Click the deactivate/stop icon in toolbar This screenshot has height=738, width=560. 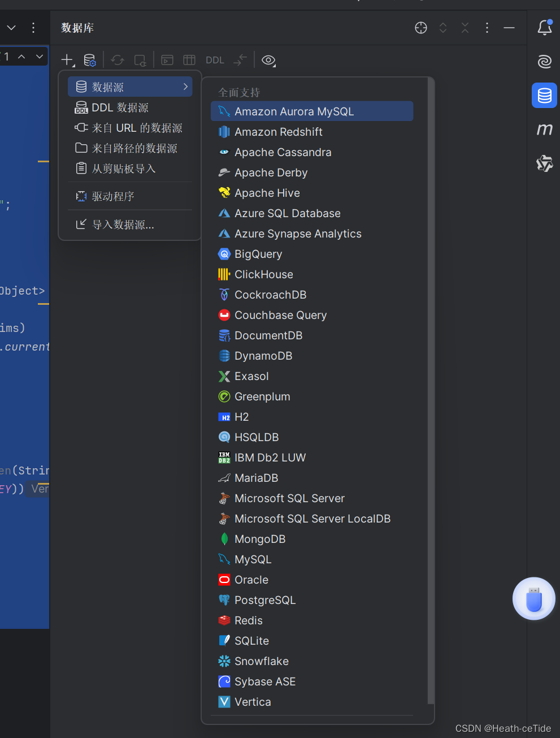(x=140, y=60)
